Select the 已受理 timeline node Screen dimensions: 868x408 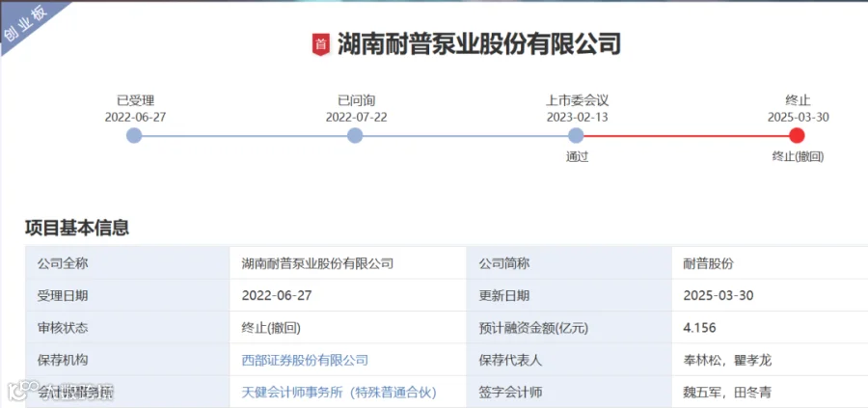coord(134,136)
